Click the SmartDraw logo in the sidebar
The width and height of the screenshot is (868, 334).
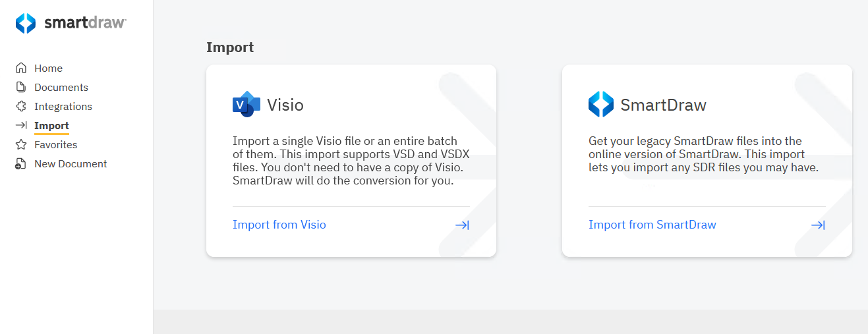click(x=71, y=23)
